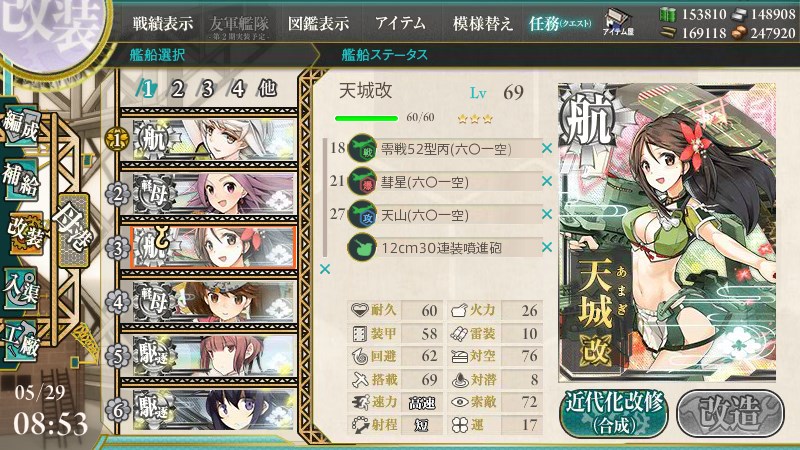Open the 図鑑表示 encyclopedia menu
Image resolution: width=800 pixels, height=450 pixels.
point(318,23)
